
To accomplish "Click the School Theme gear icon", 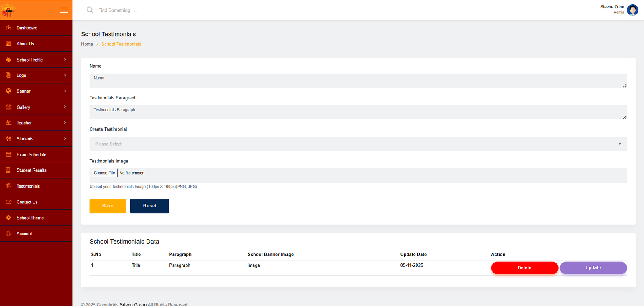I will point(8,218).
